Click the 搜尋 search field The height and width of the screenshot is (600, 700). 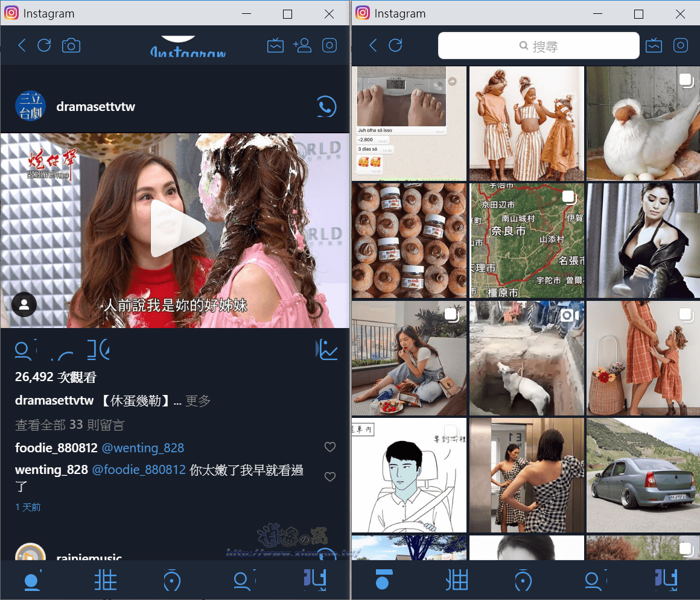coord(538,45)
